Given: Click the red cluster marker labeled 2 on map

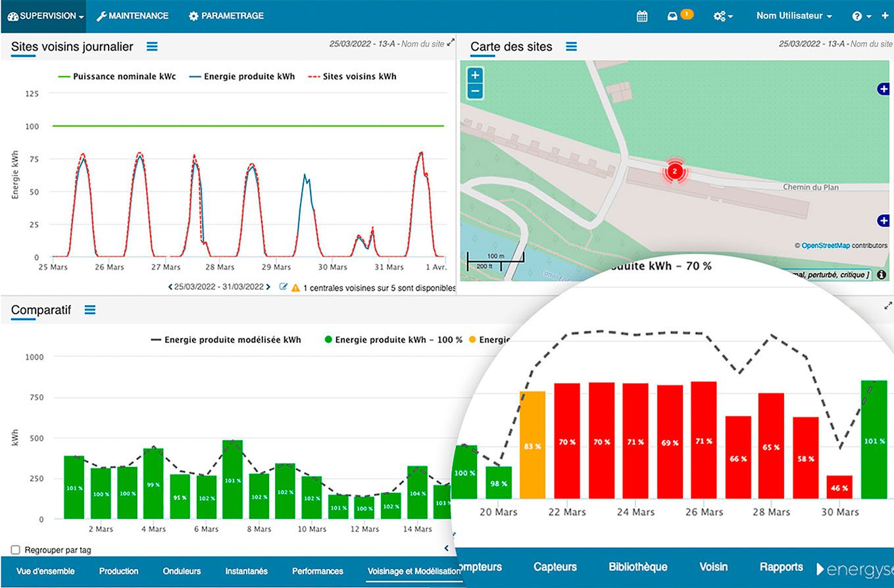Looking at the screenshot, I should point(674,172).
